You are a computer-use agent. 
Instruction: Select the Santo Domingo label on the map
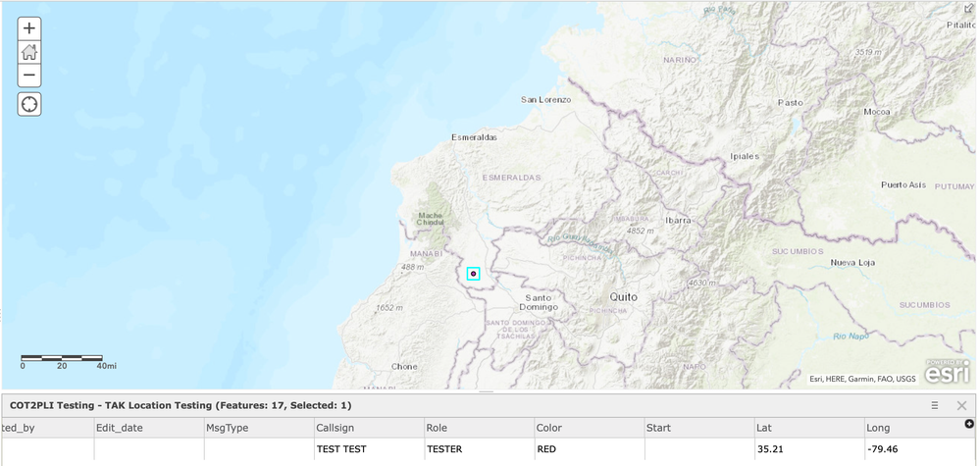click(539, 302)
